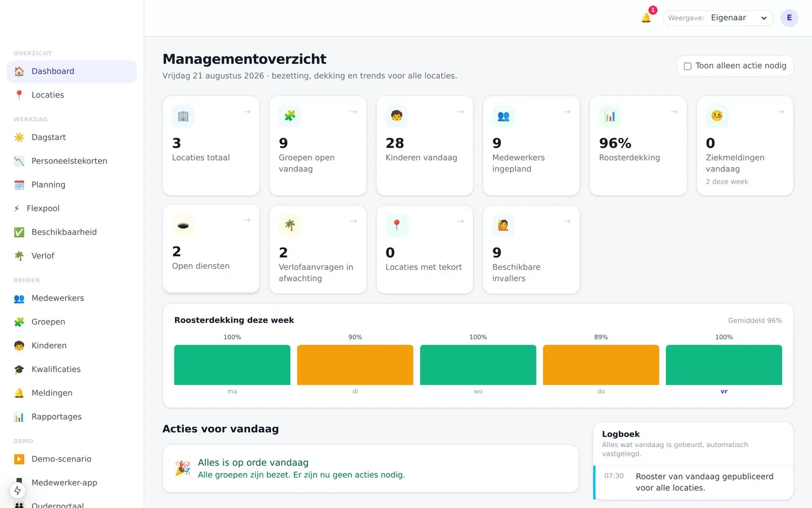The height and width of the screenshot is (508, 812).
Task: Click the green Wednesday (wo) coverage bar
Action: coord(478,365)
